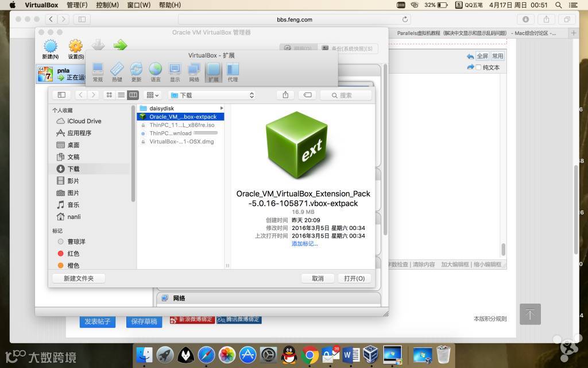
Task: Go forward in the file dialog
Action: click(x=93, y=95)
